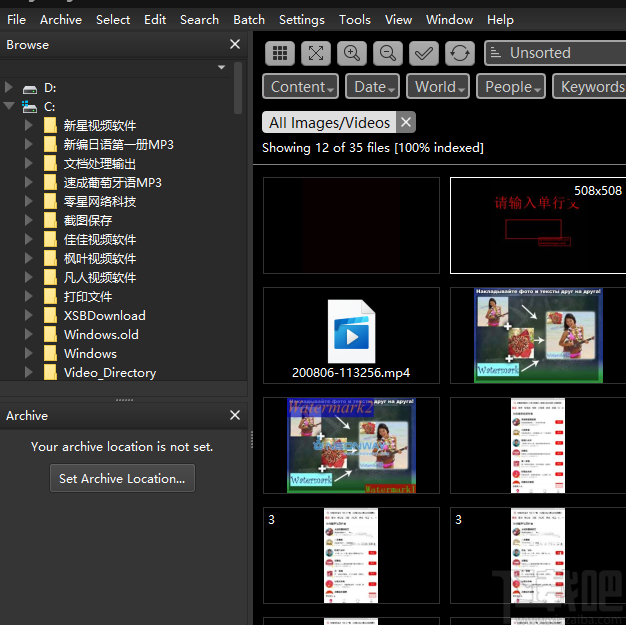Screen dimensions: 626x625
Task: Select the 零星网络科技 folder
Action: [100, 202]
